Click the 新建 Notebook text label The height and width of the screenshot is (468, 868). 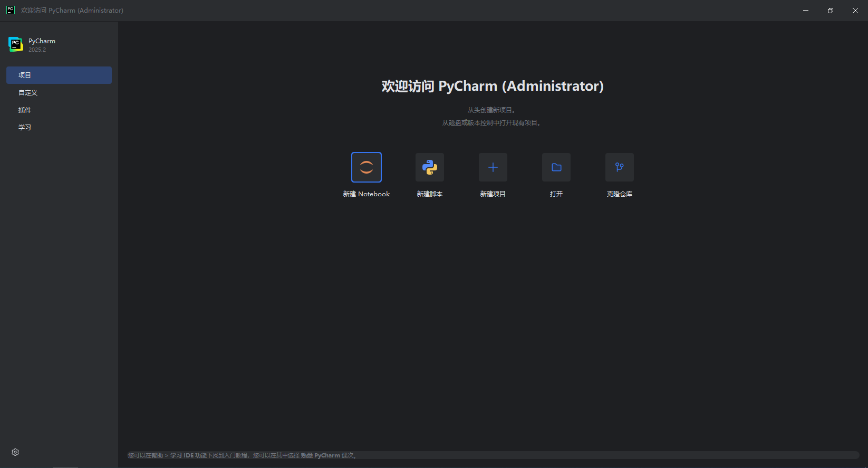[x=367, y=194]
